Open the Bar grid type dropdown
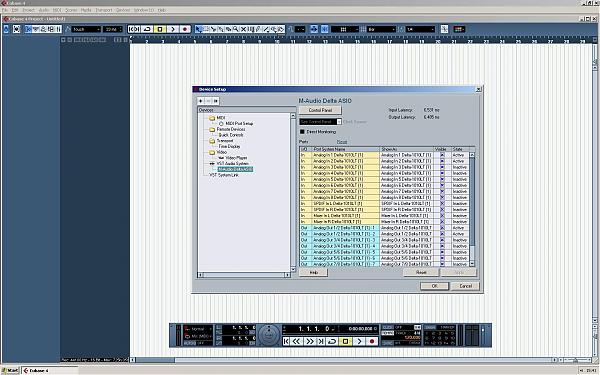 tap(381, 29)
